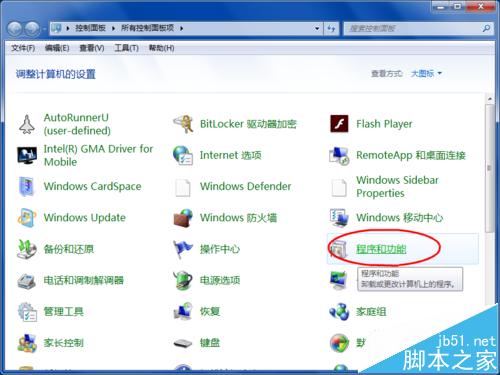Open the monitor icon left of the tooltip
The height and width of the screenshot is (375, 500).
pos(338,280)
